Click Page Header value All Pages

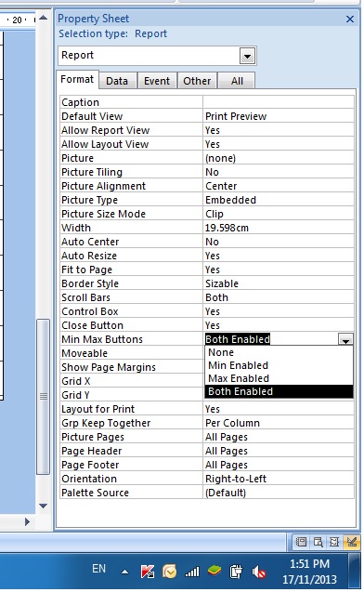[279, 451]
